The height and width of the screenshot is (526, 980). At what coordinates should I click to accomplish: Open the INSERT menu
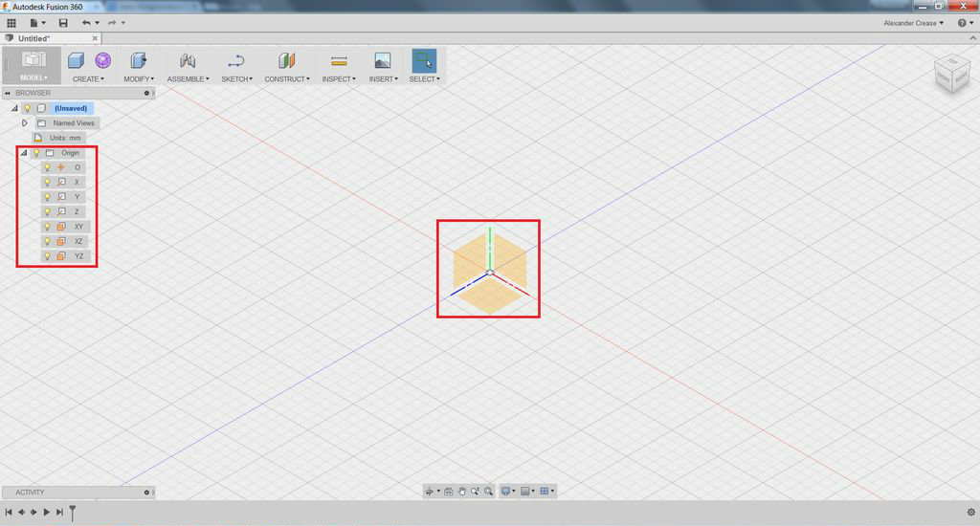click(x=383, y=79)
